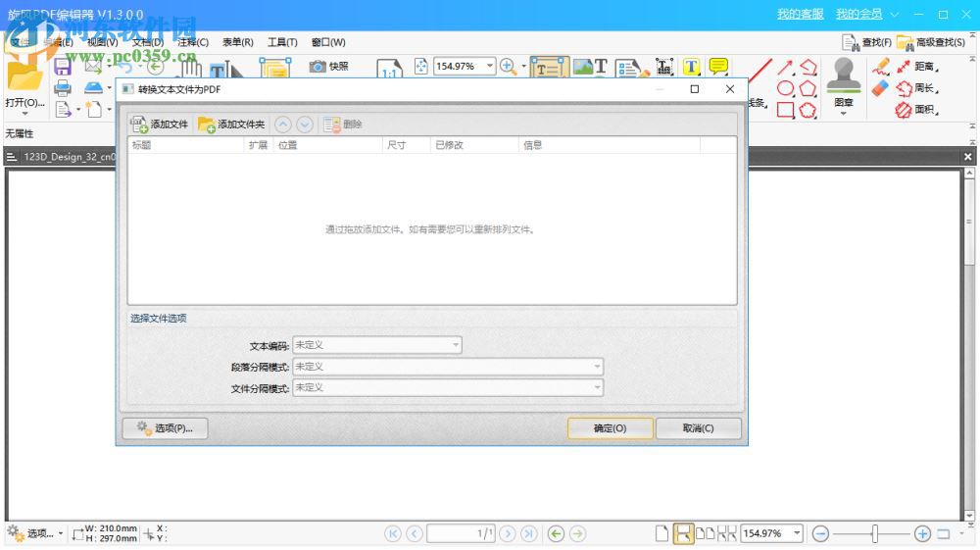Click zoom out minus button by slider
The width and height of the screenshot is (980, 550).
tap(820, 533)
